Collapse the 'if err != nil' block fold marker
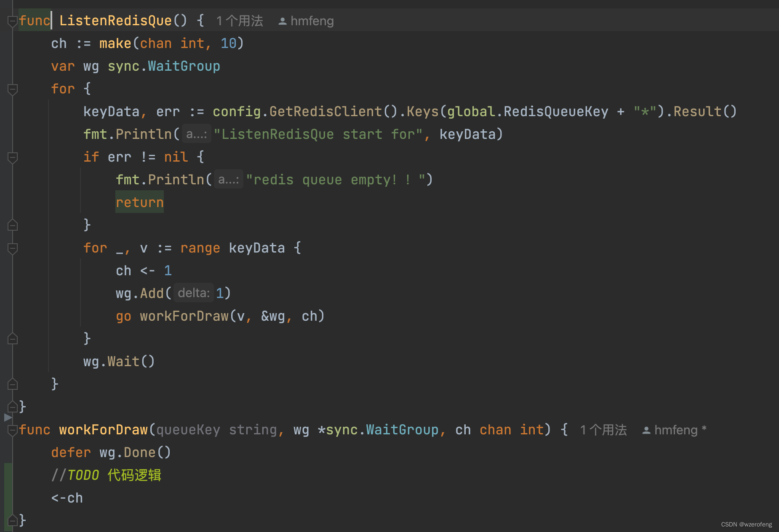779x532 pixels. tap(13, 157)
